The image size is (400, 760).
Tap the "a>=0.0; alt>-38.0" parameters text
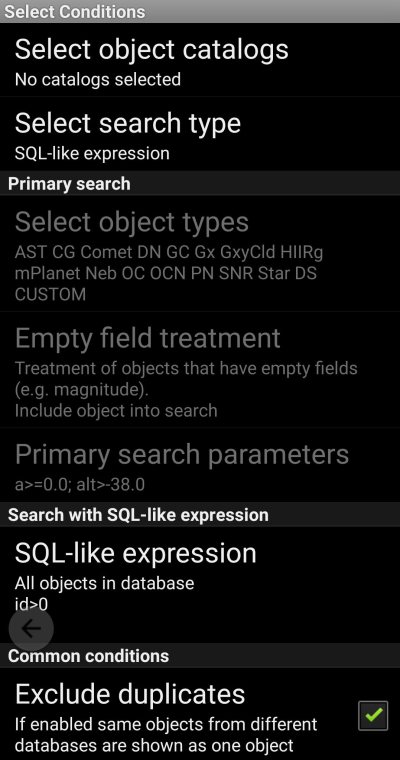tap(80, 485)
